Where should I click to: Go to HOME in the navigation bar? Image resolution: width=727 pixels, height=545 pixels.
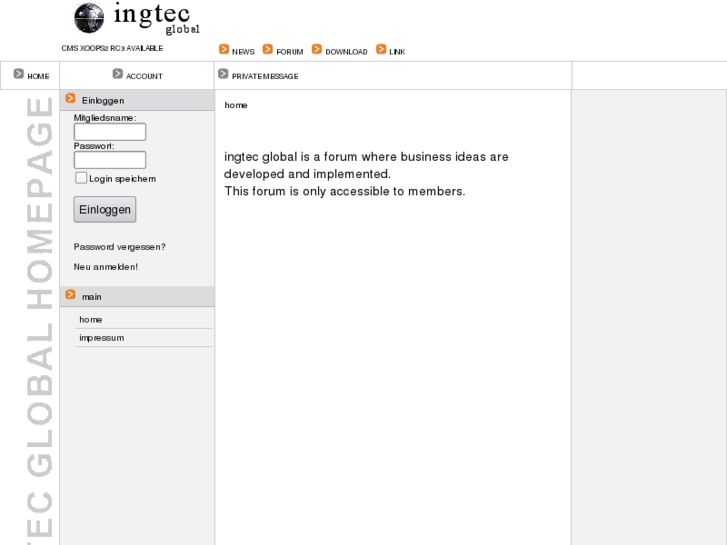(38, 77)
